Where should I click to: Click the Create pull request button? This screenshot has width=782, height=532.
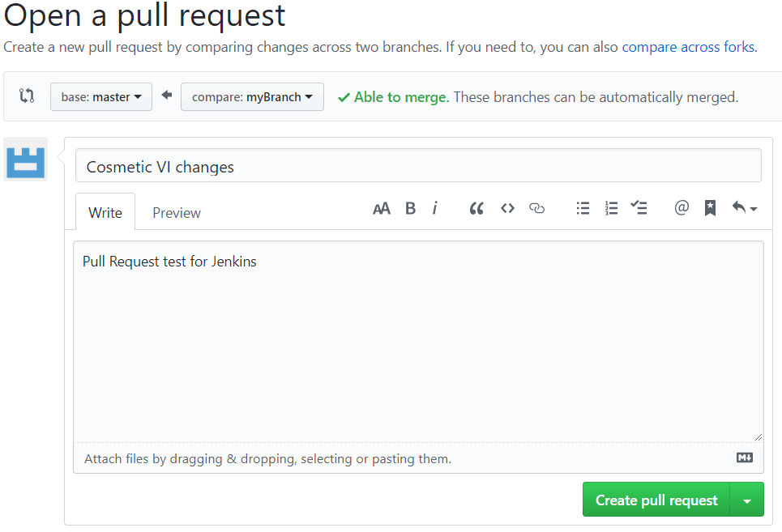[x=656, y=500]
